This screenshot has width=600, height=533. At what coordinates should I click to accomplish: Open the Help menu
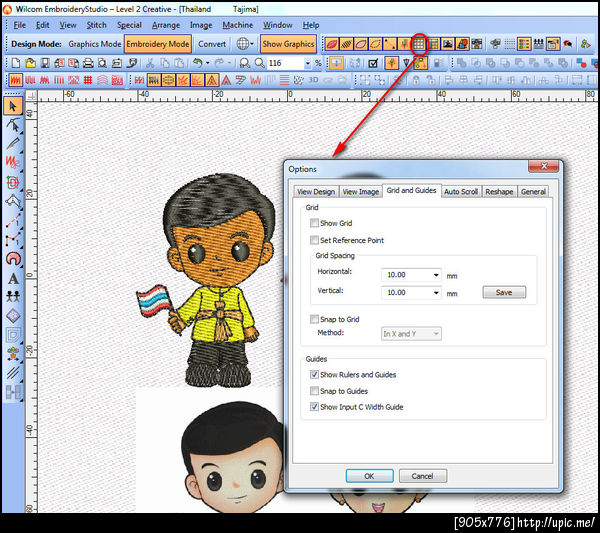(311, 25)
